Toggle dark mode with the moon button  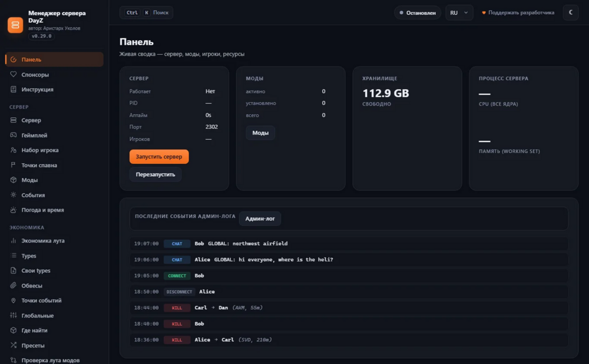571,12
